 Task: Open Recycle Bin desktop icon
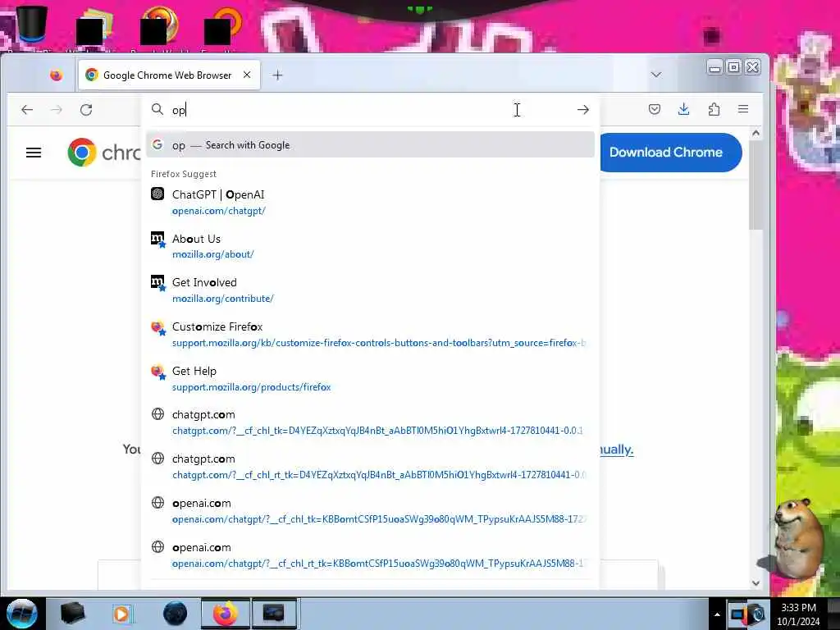pyautogui.click(x=31, y=24)
